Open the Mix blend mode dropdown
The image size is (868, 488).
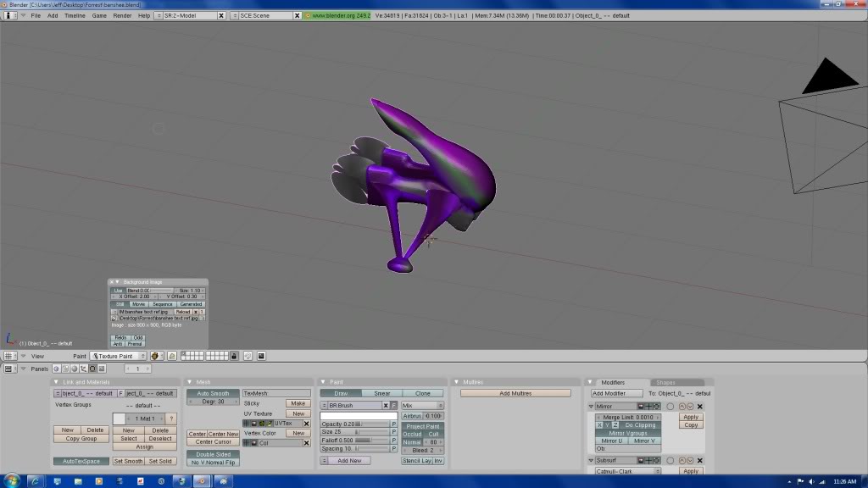click(422, 406)
